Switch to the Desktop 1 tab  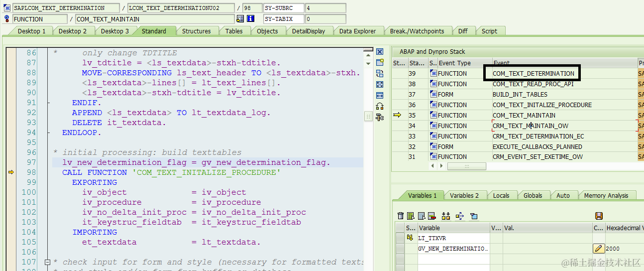[31, 31]
